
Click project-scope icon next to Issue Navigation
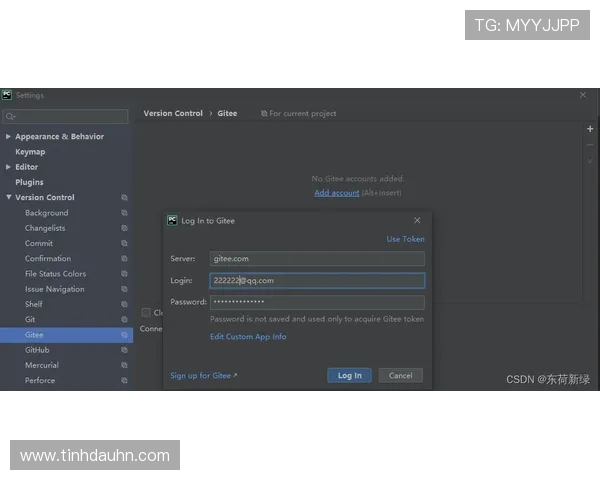pyautogui.click(x=124, y=289)
